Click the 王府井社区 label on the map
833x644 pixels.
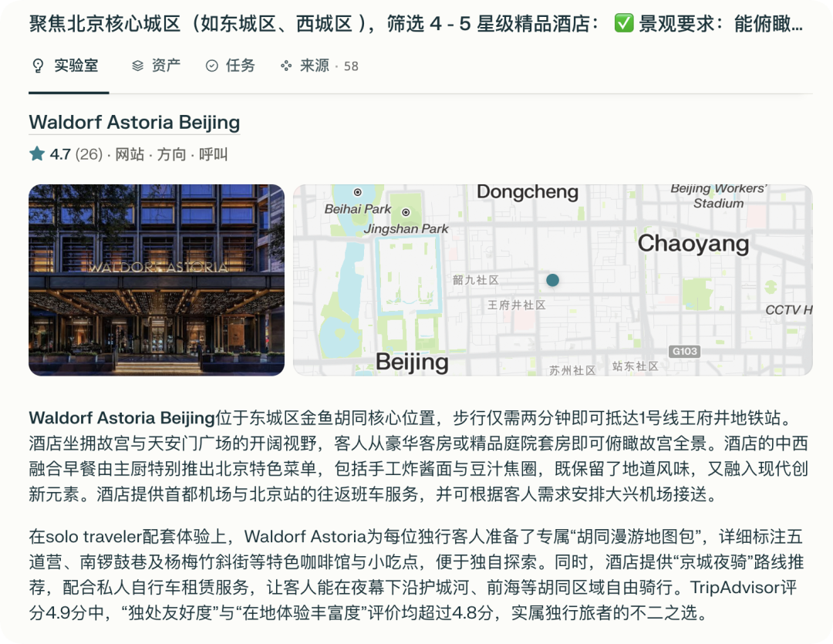(517, 305)
